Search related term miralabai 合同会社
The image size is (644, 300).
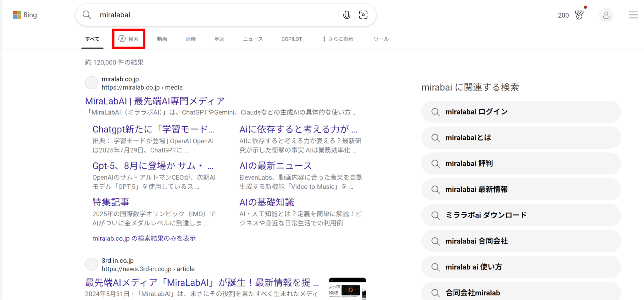point(521,241)
